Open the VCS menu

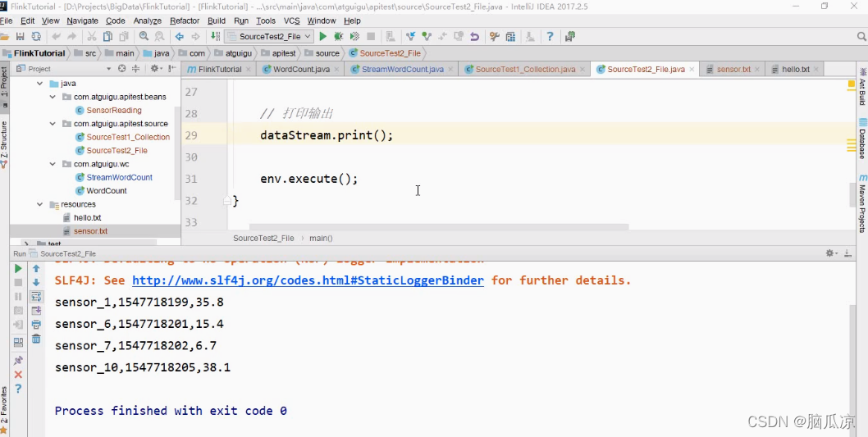pos(292,20)
